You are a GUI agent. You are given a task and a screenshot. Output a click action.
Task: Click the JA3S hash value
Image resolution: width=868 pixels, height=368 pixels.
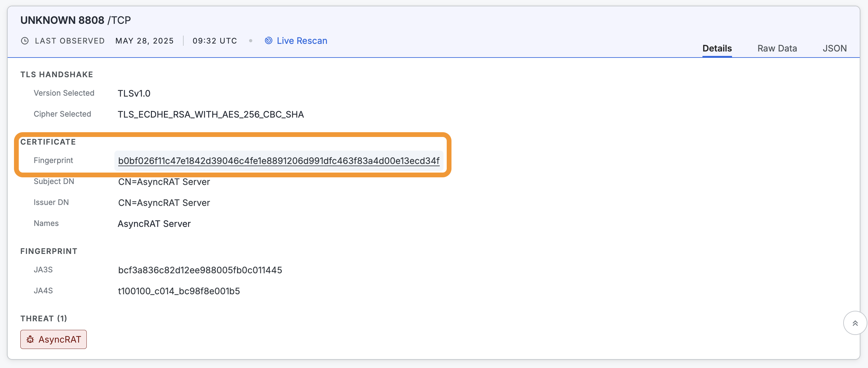[x=200, y=270]
